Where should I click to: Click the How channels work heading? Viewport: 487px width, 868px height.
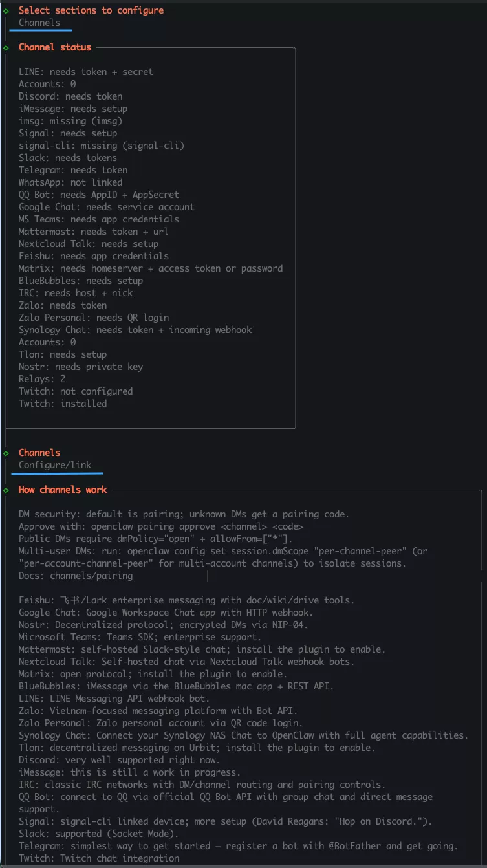coord(63,490)
